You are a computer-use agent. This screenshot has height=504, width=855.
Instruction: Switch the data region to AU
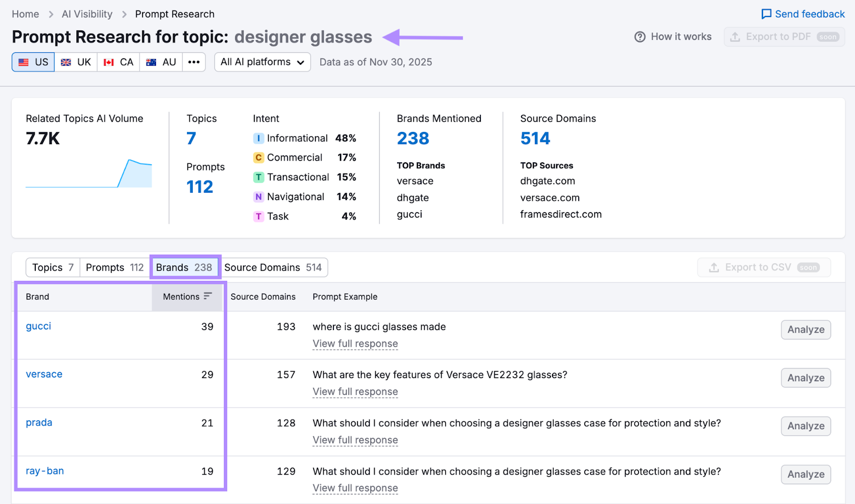160,62
